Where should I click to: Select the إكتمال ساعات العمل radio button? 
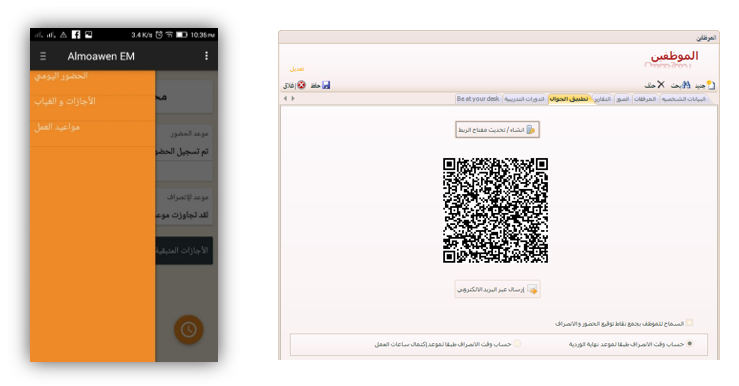pyautogui.click(x=517, y=344)
